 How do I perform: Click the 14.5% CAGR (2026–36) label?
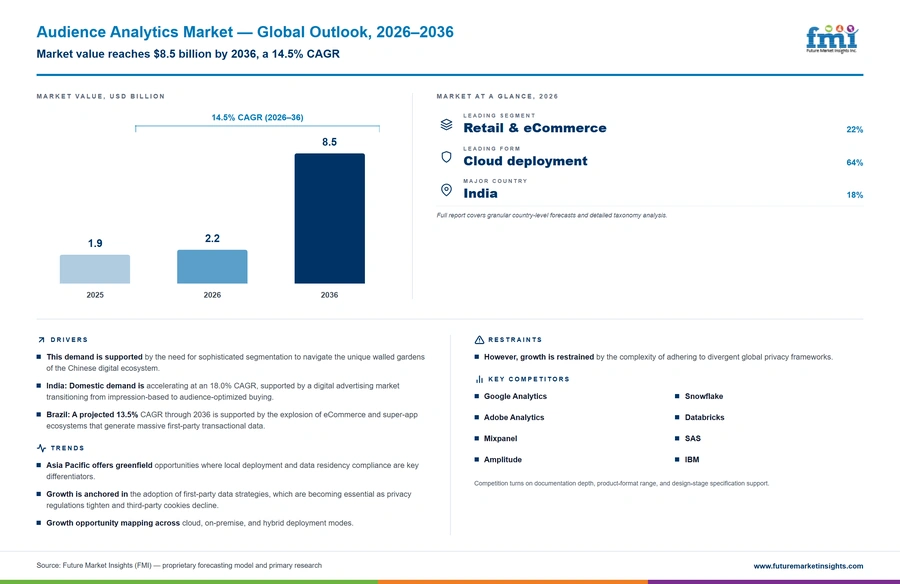click(257, 117)
